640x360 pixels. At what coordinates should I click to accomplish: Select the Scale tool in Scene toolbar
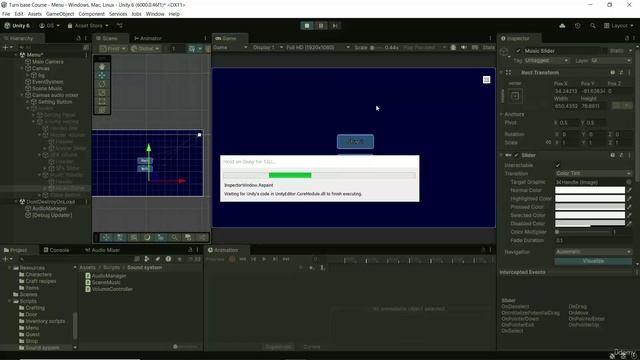(102, 93)
